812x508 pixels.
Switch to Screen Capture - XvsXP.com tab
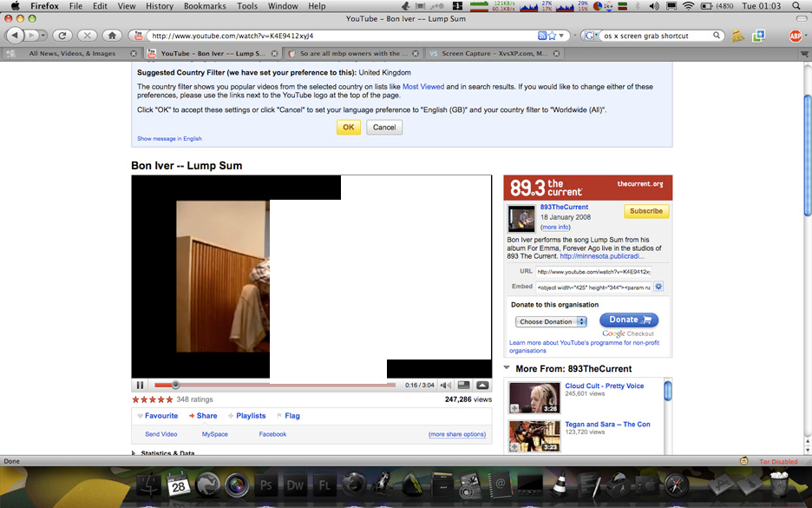point(494,53)
